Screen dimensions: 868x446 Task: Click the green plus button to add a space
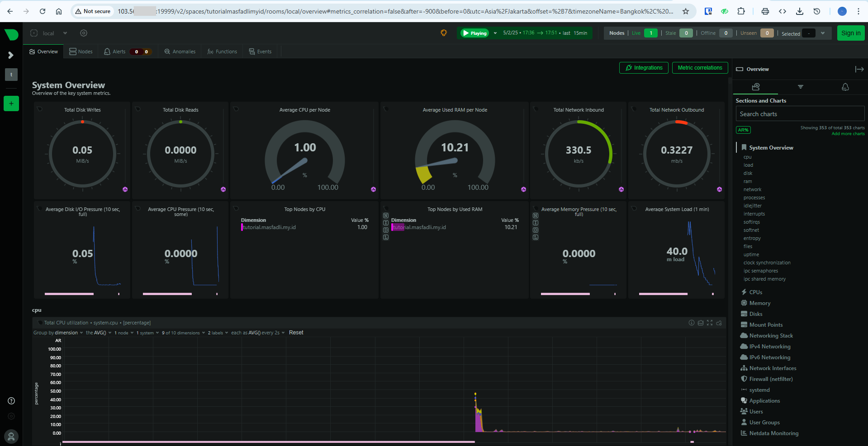tap(11, 103)
